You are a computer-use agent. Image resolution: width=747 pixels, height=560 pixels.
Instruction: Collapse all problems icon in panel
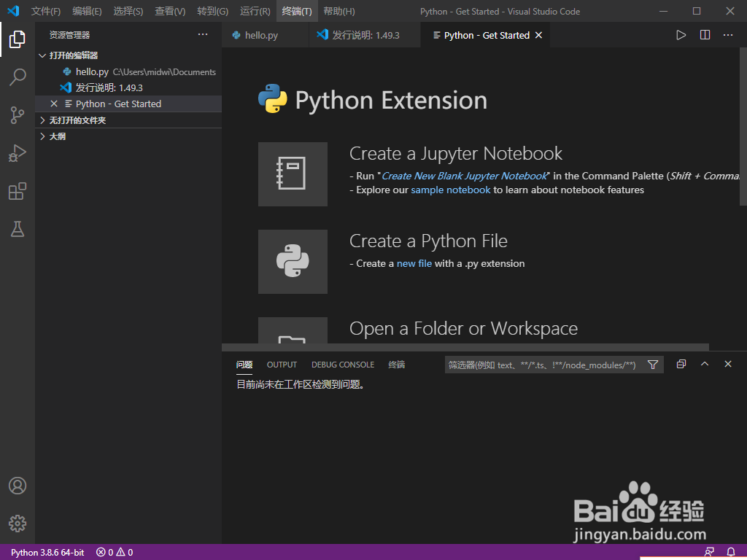click(681, 365)
